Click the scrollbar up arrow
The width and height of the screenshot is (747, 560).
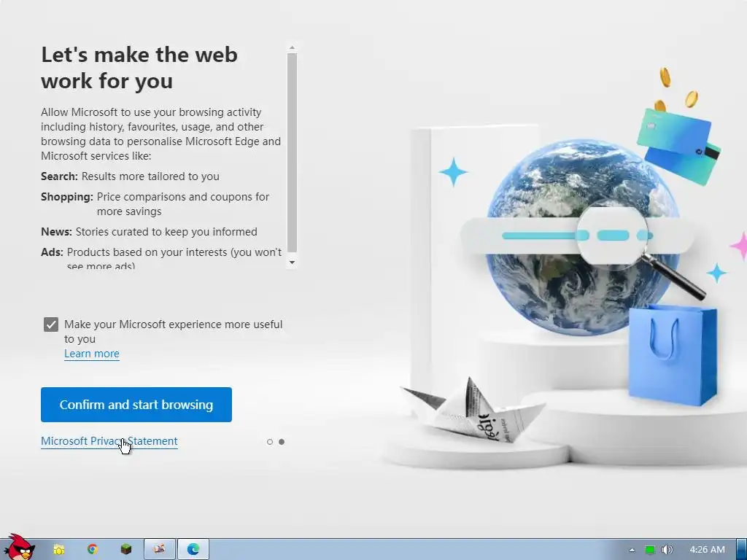(x=292, y=47)
